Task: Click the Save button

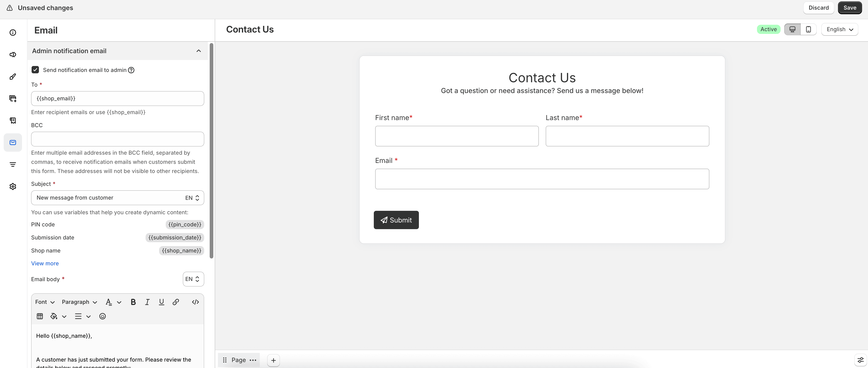Action: (x=849, y=8)
